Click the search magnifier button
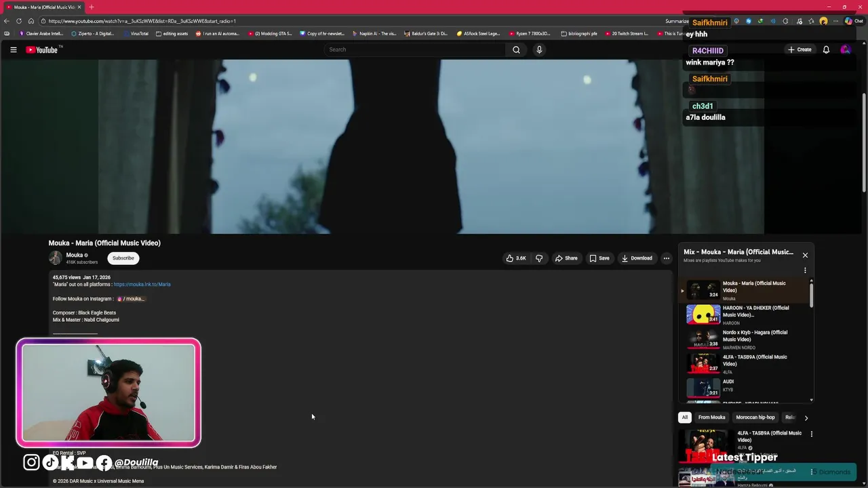The width and height of the screenshot is (868, 488). (x=516, y=49)
